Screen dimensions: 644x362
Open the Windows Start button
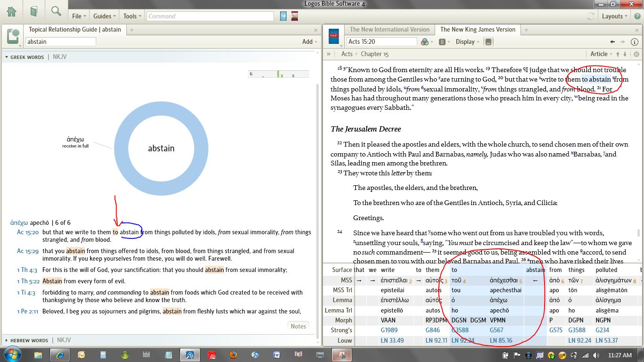tap(12, 354)
